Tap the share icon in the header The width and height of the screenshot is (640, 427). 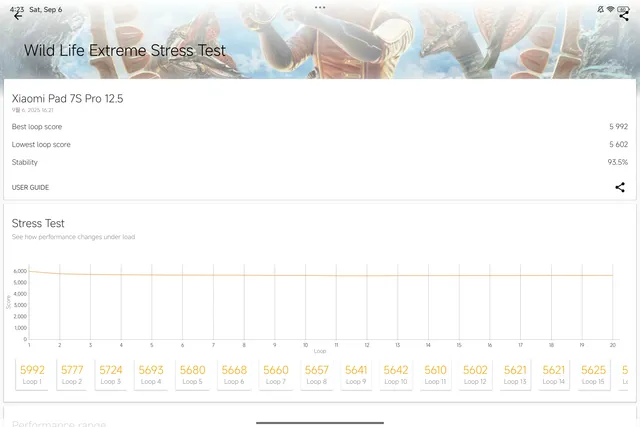[x=624, y=16]
